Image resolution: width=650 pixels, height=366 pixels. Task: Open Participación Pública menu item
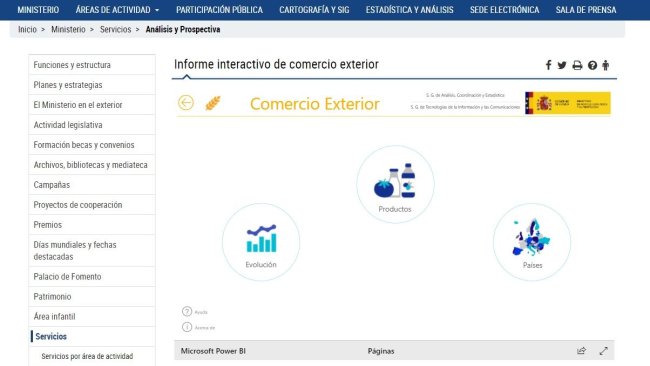coord(219,10)
